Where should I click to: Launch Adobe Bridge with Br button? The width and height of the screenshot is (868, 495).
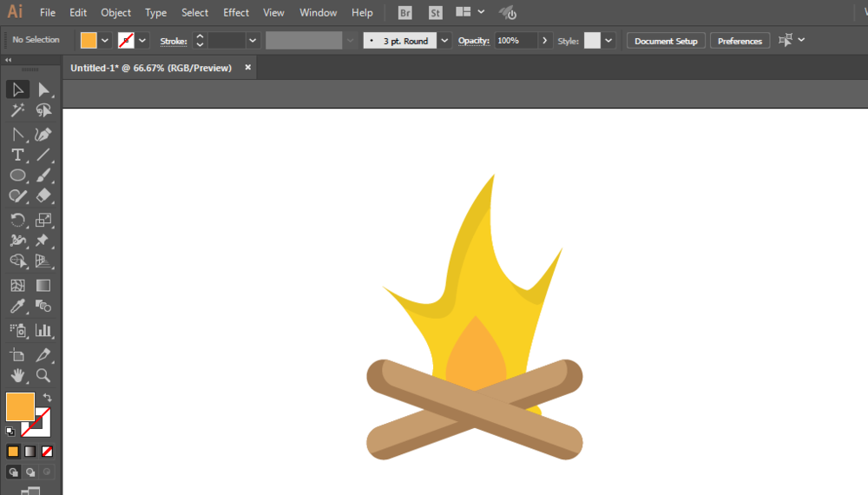coord(405,13)
